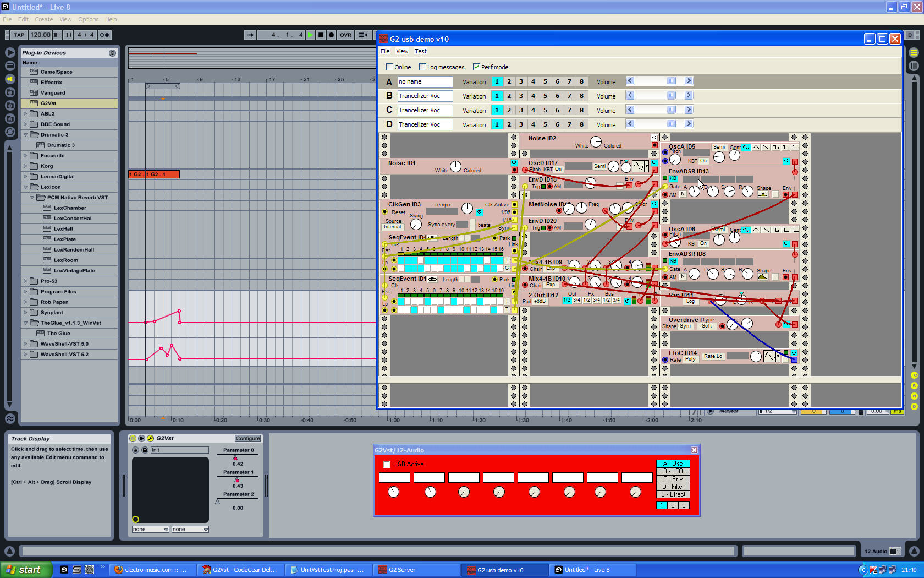This screenshot has width=924, height=578.
Task: Check the Log messages checkbox
Action: 422,67
